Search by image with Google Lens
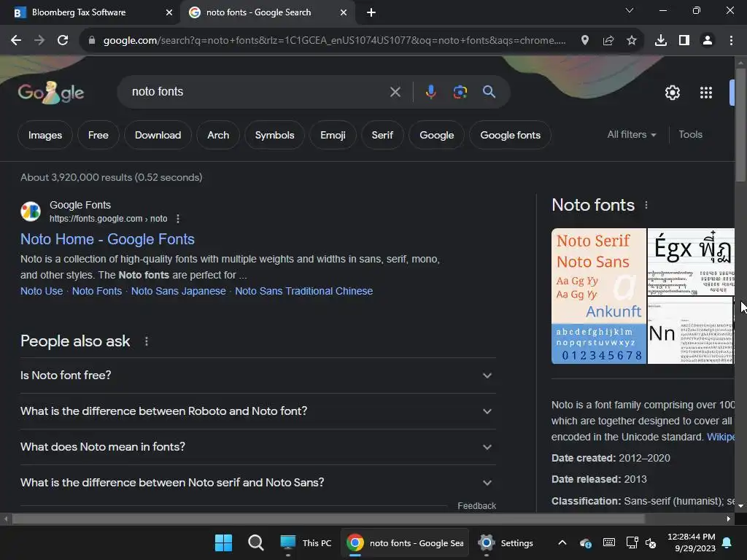Viewport: 747px width, 560px height. click(460, 92)
